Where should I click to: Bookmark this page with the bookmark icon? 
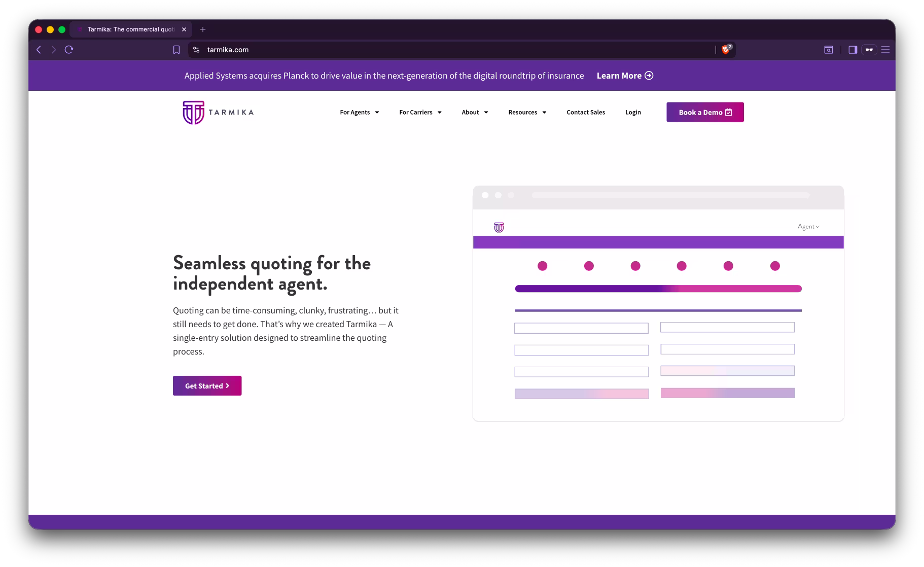coord(176,50)
